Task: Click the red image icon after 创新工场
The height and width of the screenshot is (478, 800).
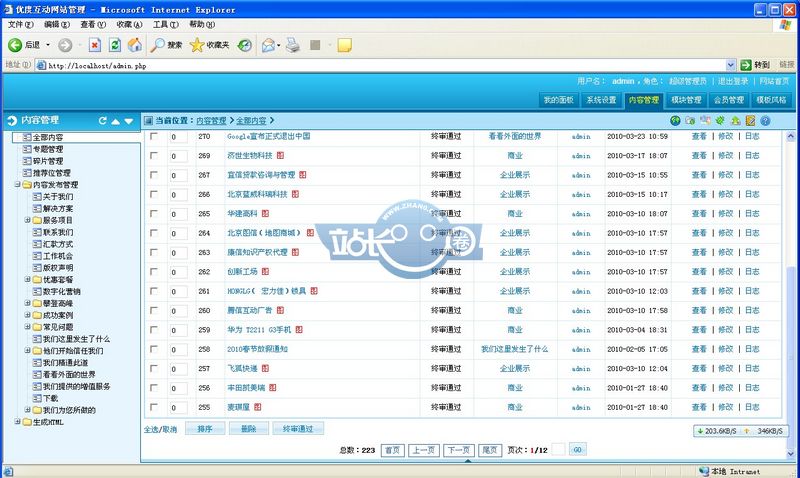Action: click(x=265, y=272)
